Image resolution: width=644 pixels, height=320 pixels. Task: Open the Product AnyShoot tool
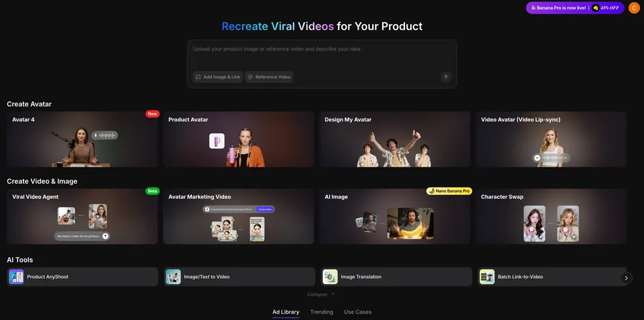[x=82, y=277]
